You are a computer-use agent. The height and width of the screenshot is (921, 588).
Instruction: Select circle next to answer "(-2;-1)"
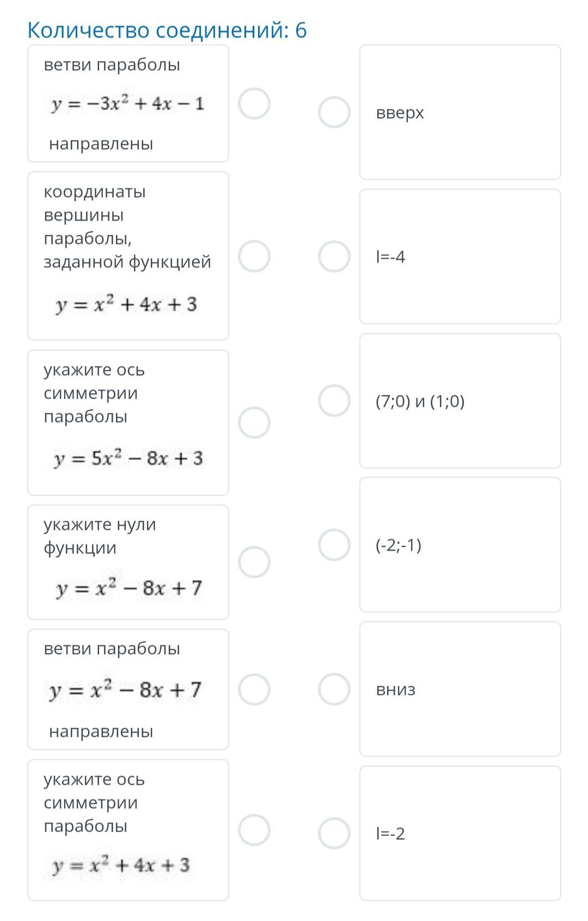334,545
